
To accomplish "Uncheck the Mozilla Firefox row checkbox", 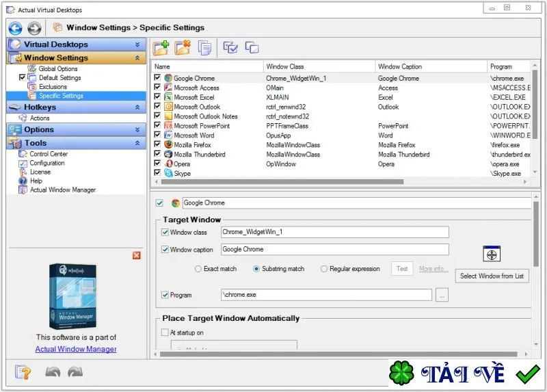I will [157, 144].
